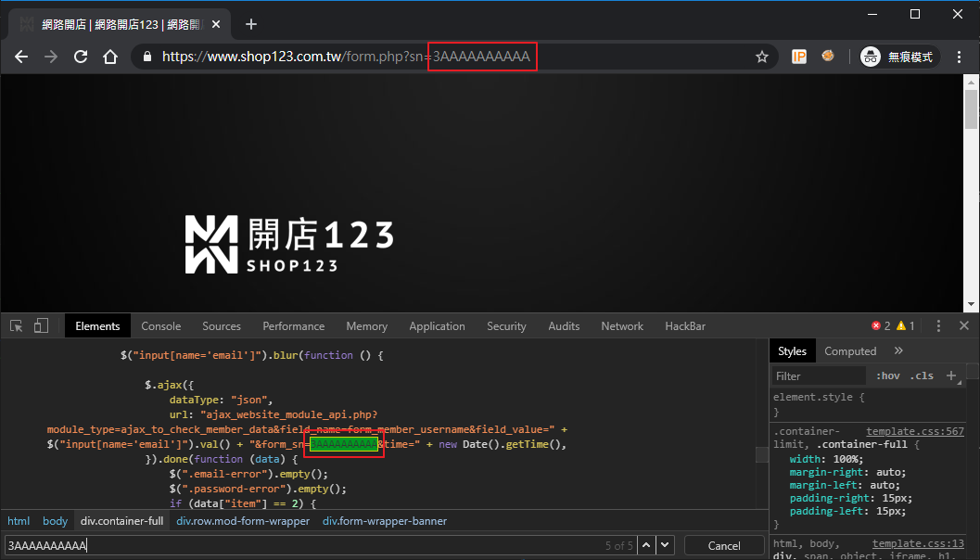Close the DevTools panel
The image size is (980, 560).
(963, 325)
